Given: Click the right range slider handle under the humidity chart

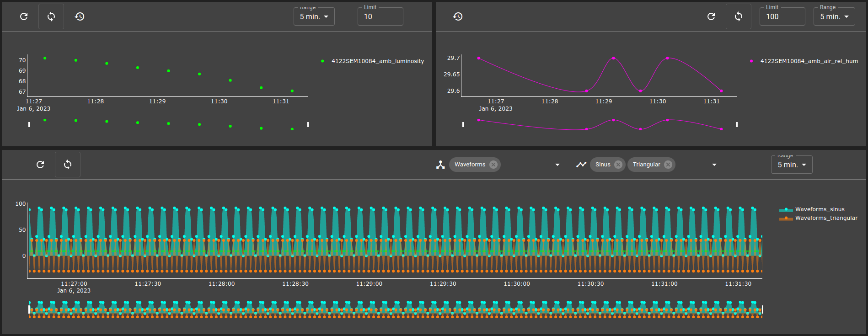Looking at the screenshot, I should [737, 124].
